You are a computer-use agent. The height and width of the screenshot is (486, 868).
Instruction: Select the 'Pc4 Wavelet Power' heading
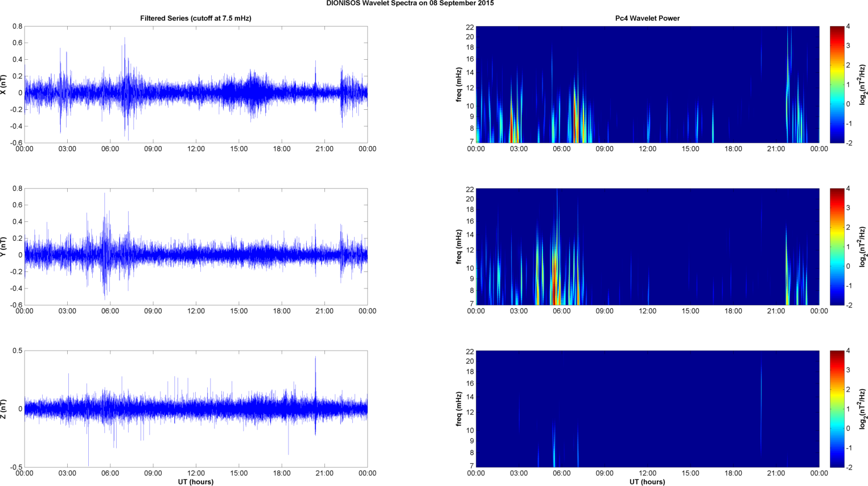tap(647, 18)
